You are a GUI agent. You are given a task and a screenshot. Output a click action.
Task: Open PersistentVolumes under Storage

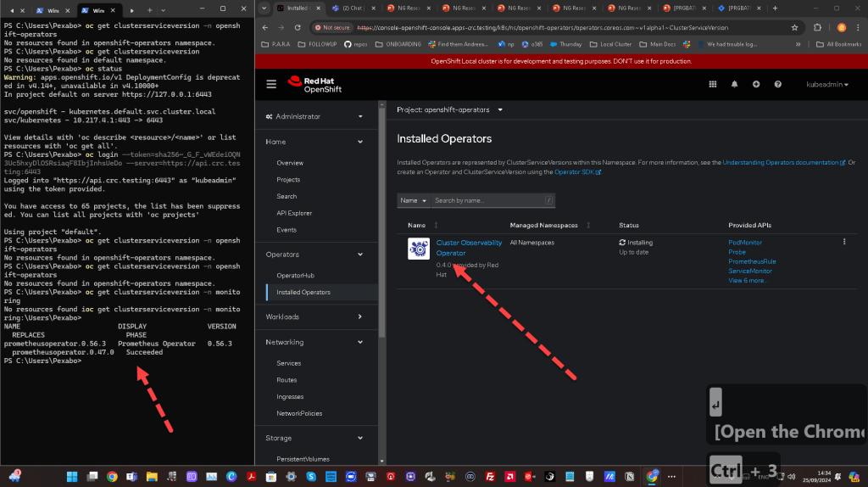(x=303, y=459)
